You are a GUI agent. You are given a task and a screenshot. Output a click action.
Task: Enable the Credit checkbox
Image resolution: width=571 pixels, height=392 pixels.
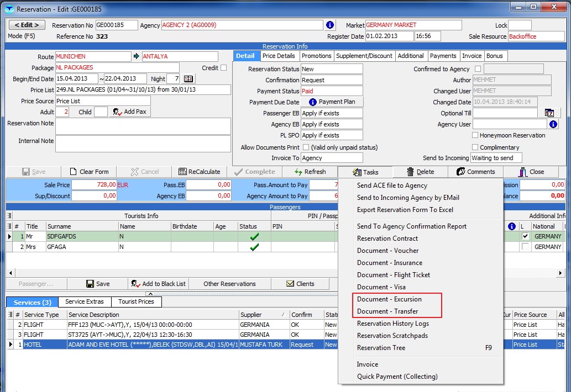coord(224,68)
